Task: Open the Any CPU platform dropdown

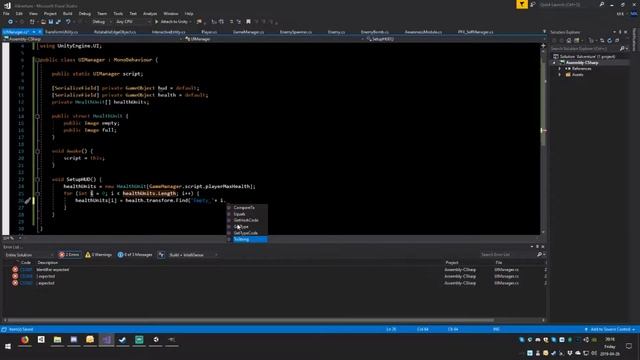Action: [x=133, y=22]
